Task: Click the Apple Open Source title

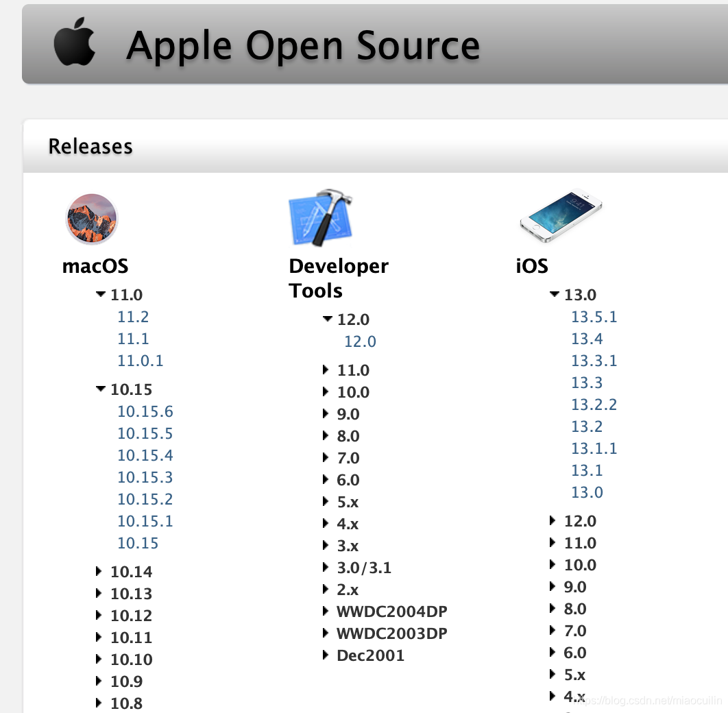Action: click(x=303, y=47)
